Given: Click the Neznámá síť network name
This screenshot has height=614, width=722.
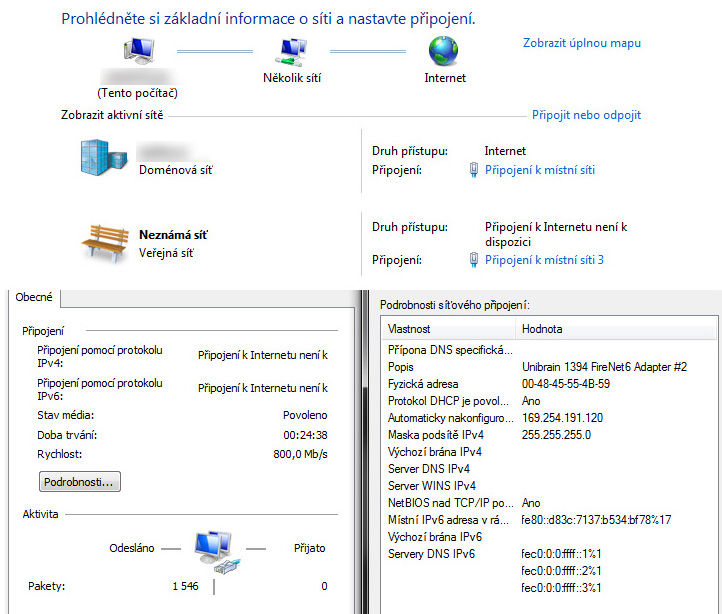Looking at the screenshot, I should (x=173, y=235).
